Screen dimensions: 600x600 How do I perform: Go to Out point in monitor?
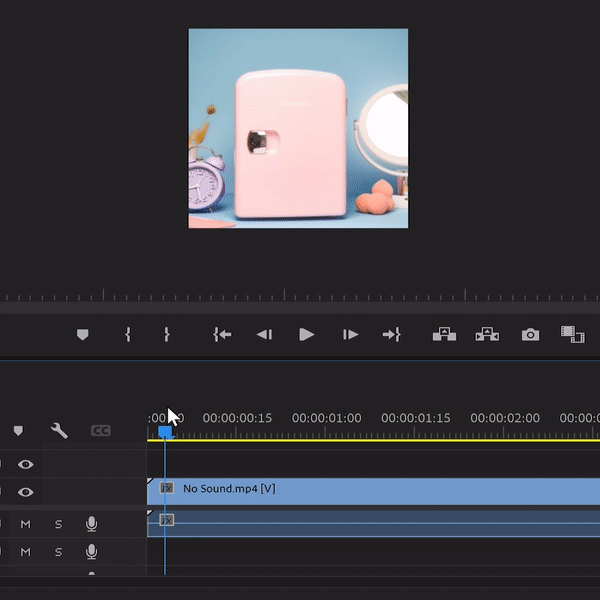[391, 335]
